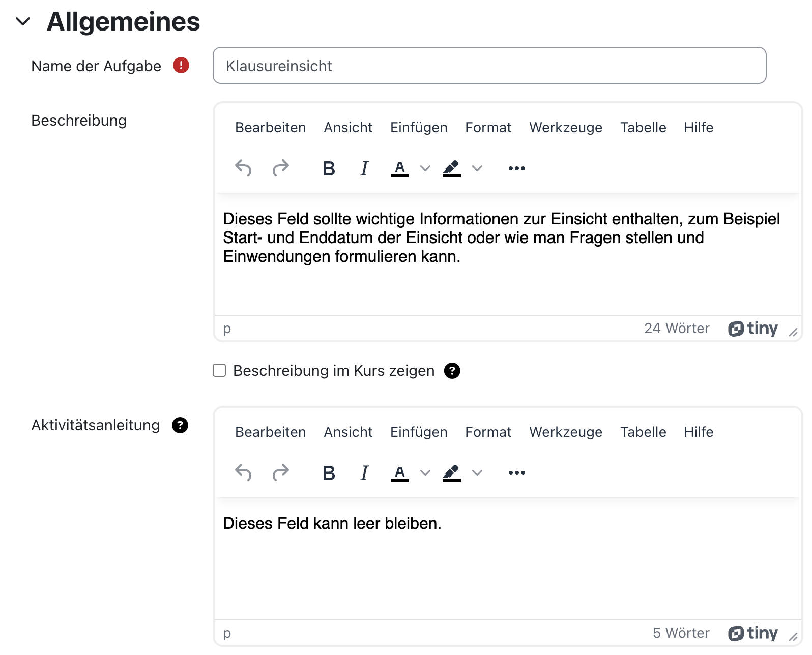
Task: Select the highlight tool in Aktivitätsanleitung
Action: pyautogui.click(x=452, y=472)
